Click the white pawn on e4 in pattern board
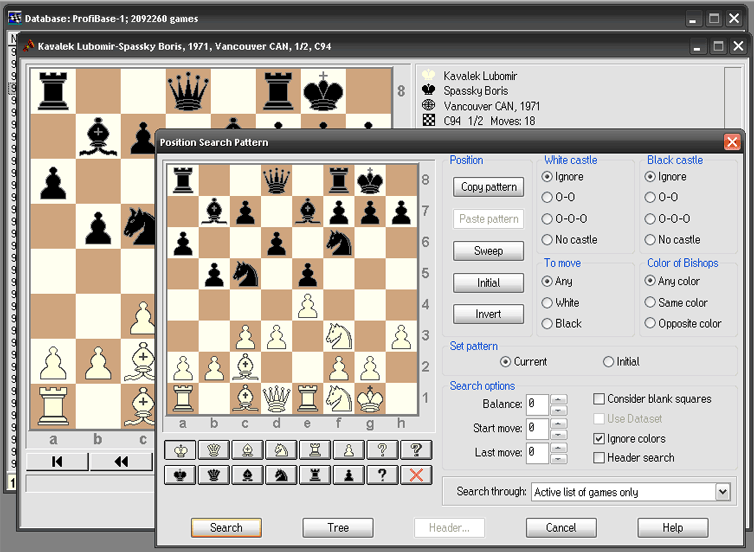The image size is (754, 552). (308, 305)
